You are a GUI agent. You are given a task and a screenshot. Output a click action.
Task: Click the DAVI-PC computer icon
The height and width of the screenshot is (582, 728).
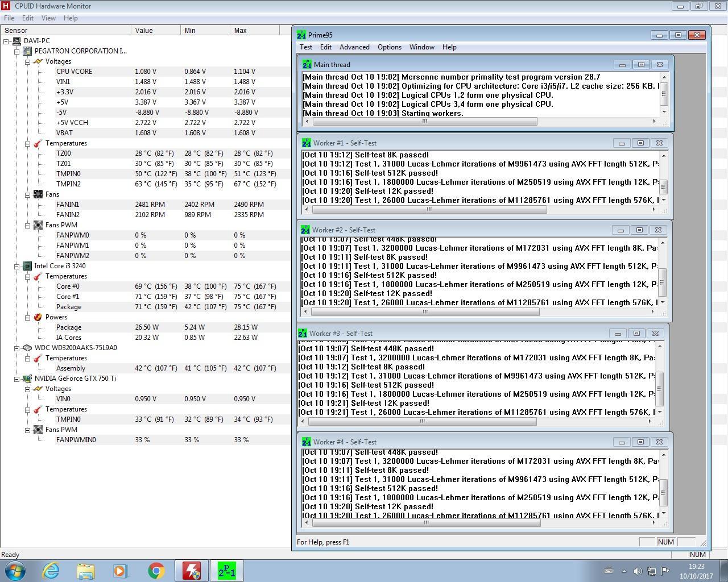click(x=16, y=41)
